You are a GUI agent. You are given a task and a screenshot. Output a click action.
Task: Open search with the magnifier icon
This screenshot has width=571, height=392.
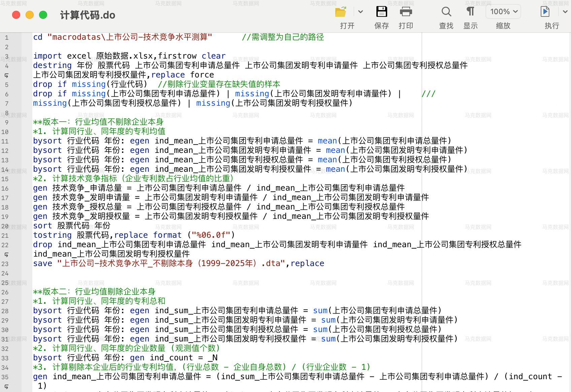[446, 12]
